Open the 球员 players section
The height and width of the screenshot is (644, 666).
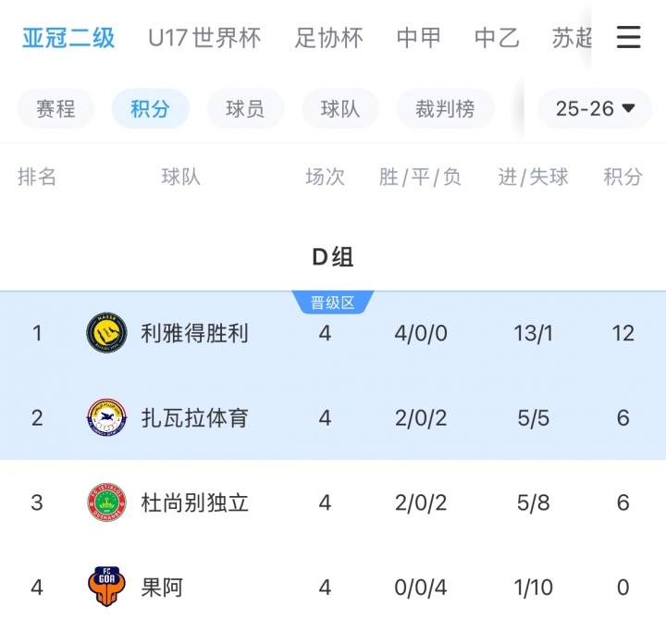pos(245,109)
